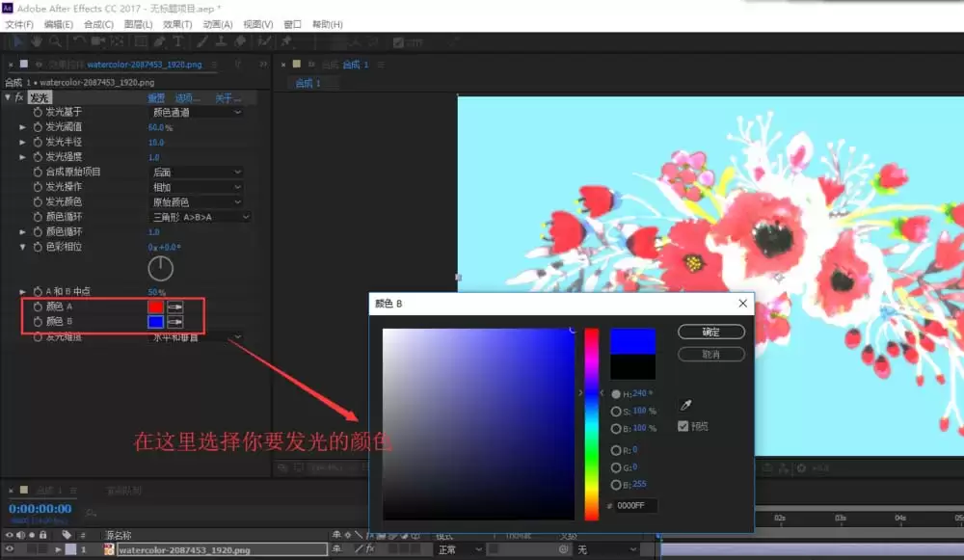This screenshot has height=560, width=964.
Task: Open the 发光基于 dropdown
Action: coord(197,113)
